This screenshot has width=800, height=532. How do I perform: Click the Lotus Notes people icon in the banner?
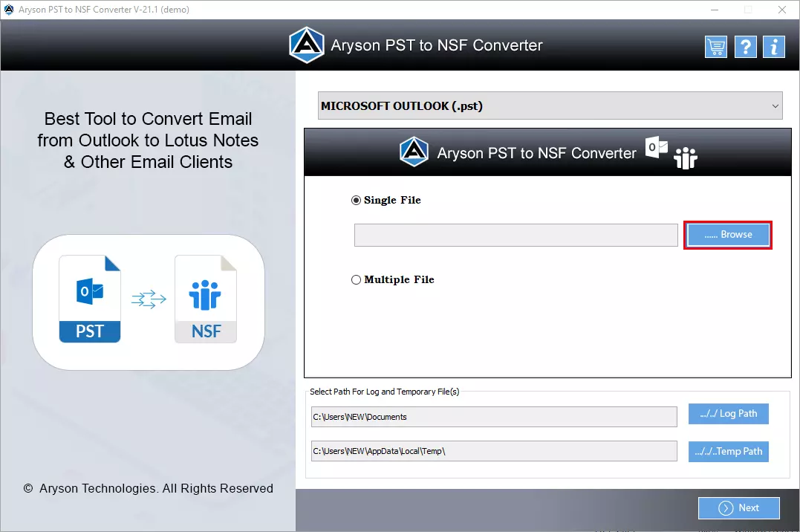pos(685,158)
